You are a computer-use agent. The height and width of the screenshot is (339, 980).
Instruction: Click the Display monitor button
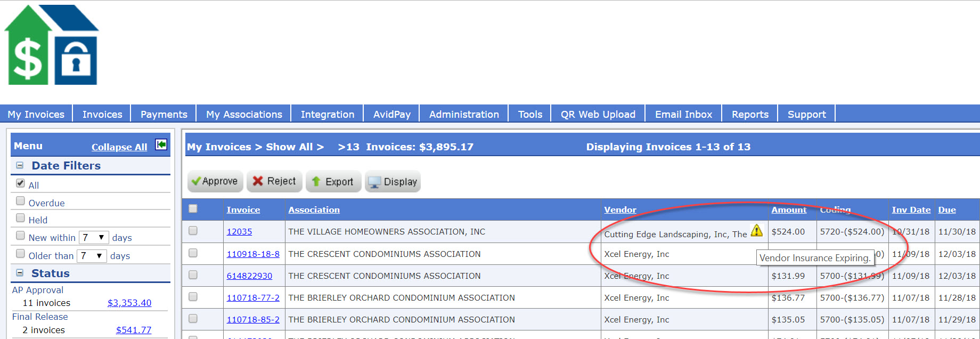[393, 181]
